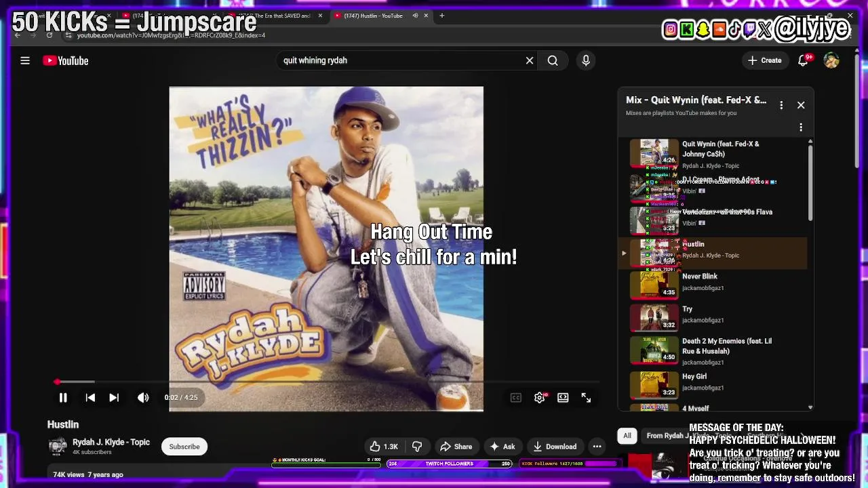Open the Twitch icon in the overlay
The width and height of the screenshot is (868, 488).
(751, 29)
